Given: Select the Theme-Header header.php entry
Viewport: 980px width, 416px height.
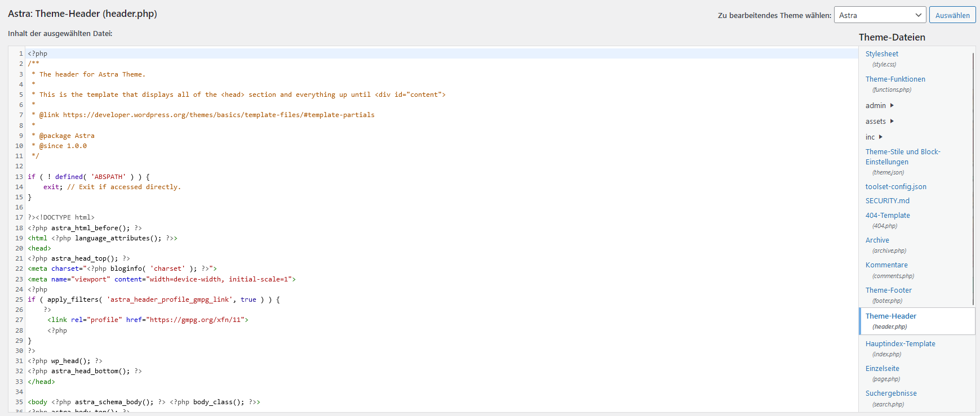Looking at the screenshot, I should pyautogui.click(x=890, y=316).
